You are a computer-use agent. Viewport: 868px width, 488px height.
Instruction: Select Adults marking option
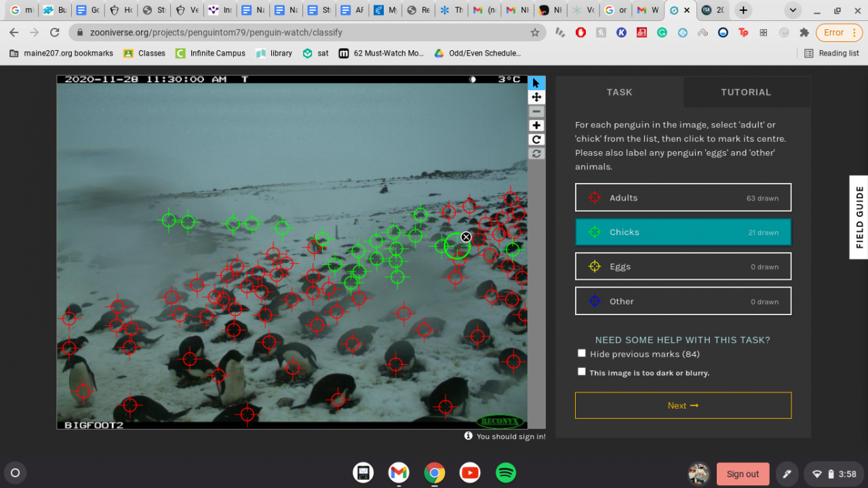coord(683,198)
